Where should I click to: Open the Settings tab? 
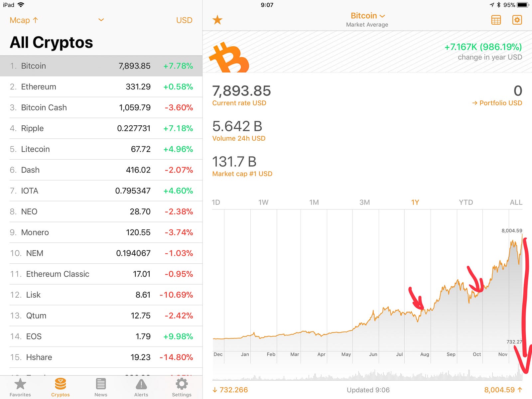(x=182, y=387)
